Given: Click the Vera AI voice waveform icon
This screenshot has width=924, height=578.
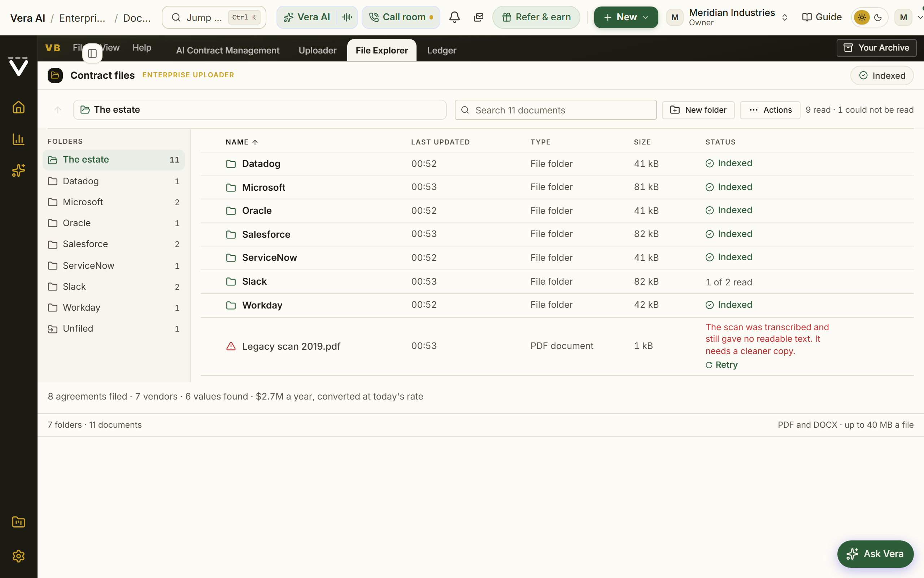Looking at the screenshot, I should click(x=347, y=17).
